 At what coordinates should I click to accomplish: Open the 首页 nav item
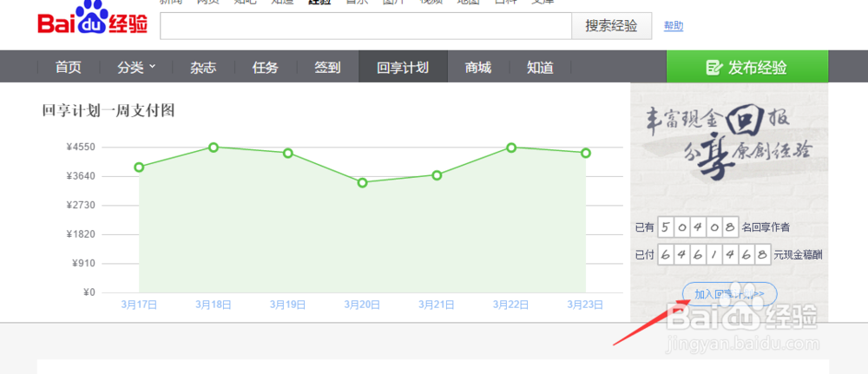pyautogui.click(x=68, y=68)
